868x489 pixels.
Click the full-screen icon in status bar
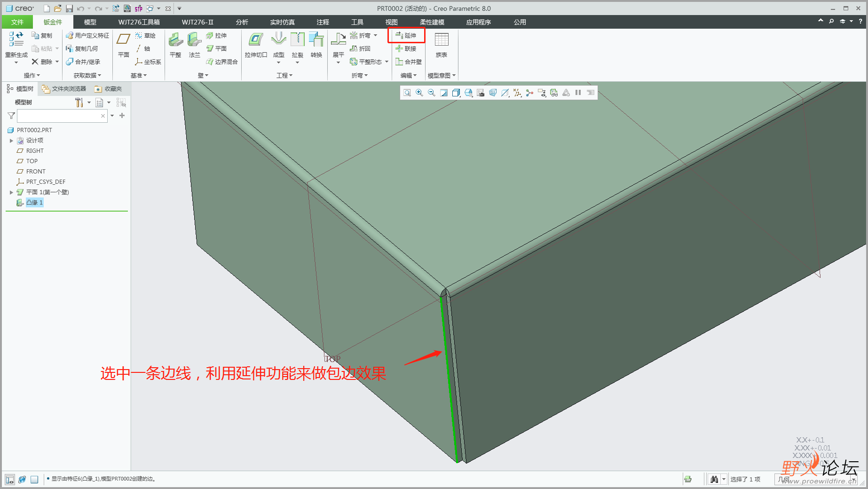pos(34,480)
